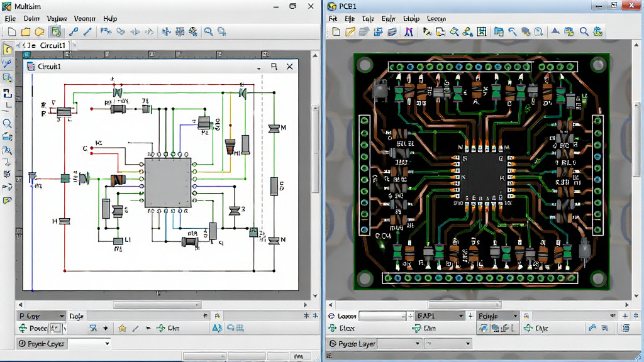Click the last green-blue icon in PCB1 toolbar

[x=598, y=31]
